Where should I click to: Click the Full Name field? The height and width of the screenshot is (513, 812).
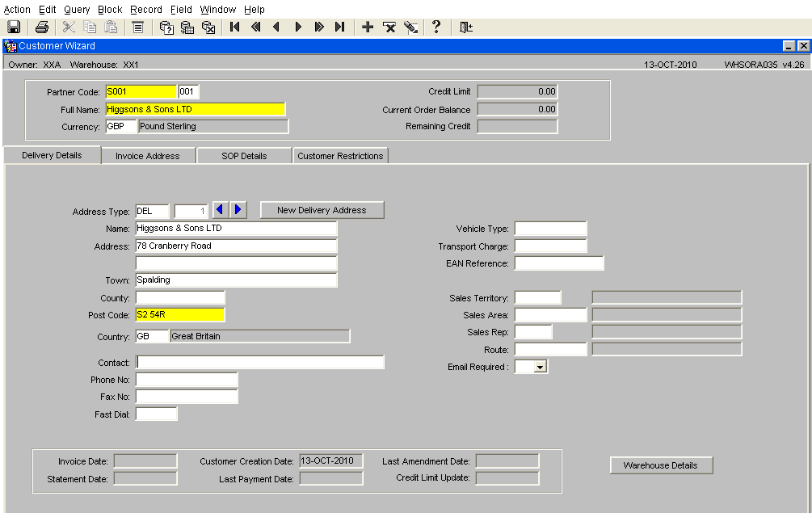pos(196,109)
